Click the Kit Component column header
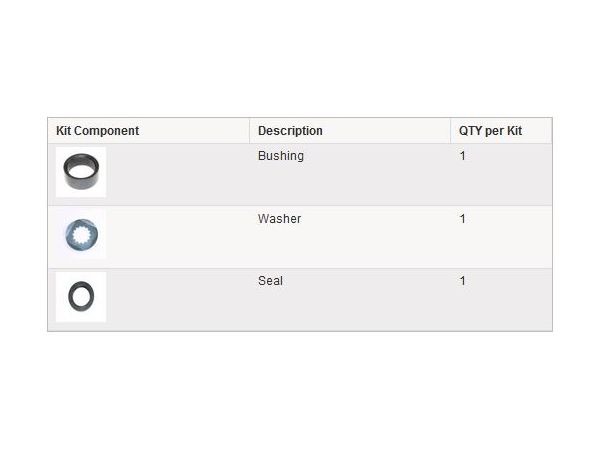Viewport: 600px width, 450px height. [97, 131]
